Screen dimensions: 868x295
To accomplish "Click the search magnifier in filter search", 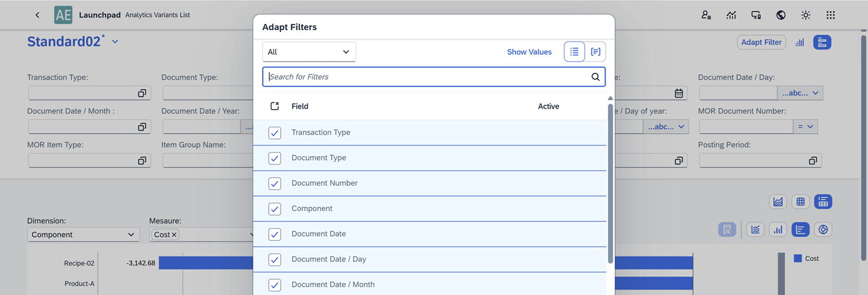I will (595, 77).
